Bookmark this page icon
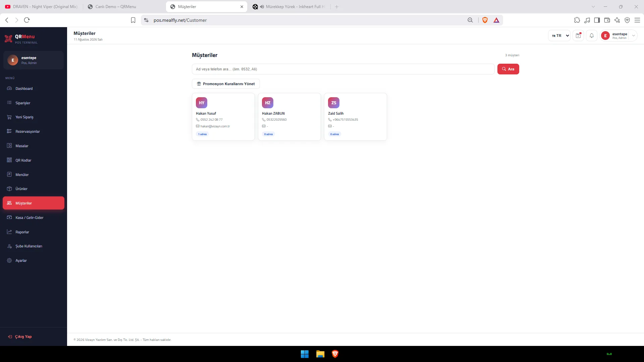644x362 pixels. (133, 20)
